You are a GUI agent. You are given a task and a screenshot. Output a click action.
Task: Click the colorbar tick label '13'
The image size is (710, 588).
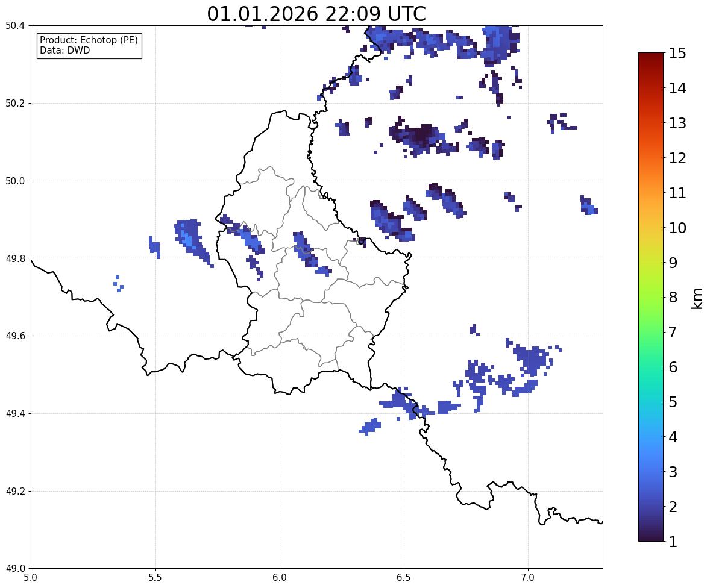point(677,123)
